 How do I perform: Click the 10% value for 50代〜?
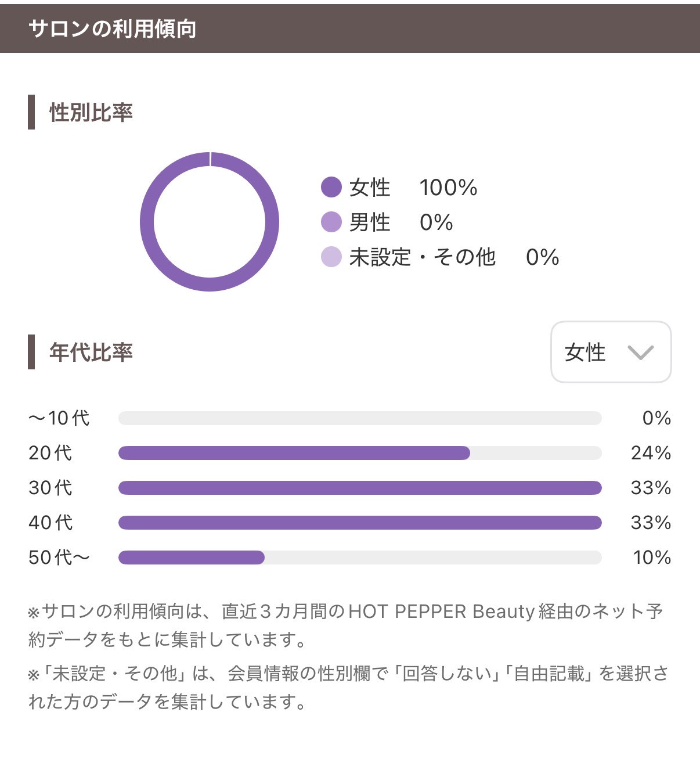tap(652, 558)
